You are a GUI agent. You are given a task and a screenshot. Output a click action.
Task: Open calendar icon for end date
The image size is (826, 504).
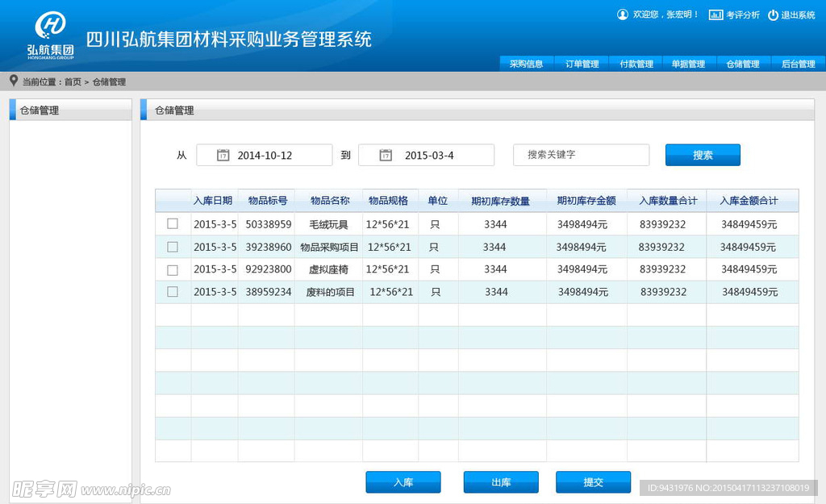click(x=386, y=155)
